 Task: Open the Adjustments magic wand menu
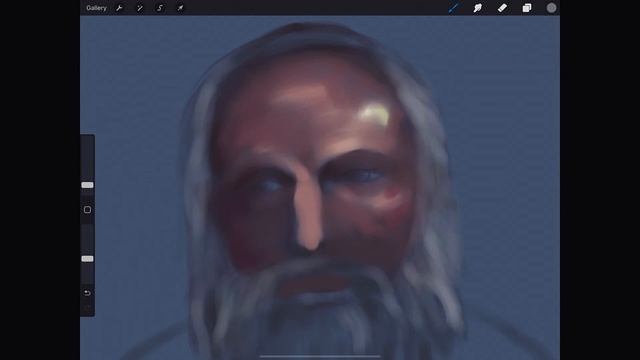140,8
